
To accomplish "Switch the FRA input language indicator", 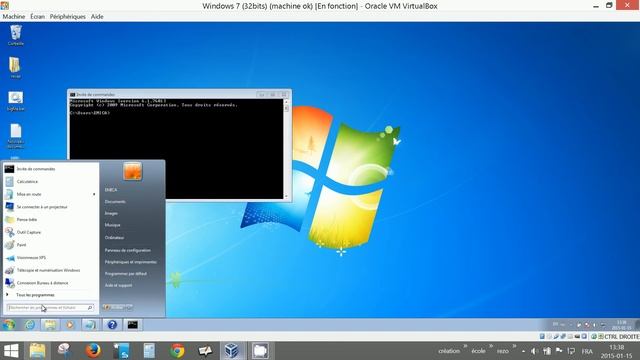I will point(587,351).
